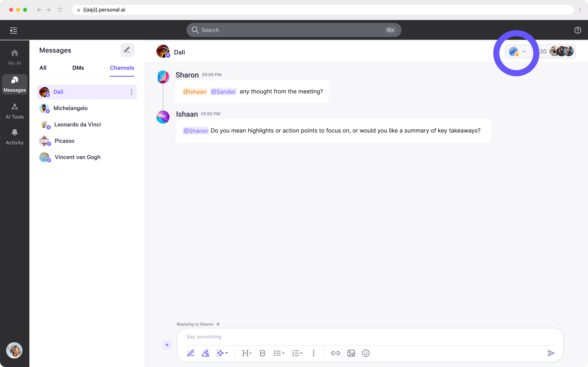Click the Say something message field
The height and width of the screenshot is (367, 588).
365,337
